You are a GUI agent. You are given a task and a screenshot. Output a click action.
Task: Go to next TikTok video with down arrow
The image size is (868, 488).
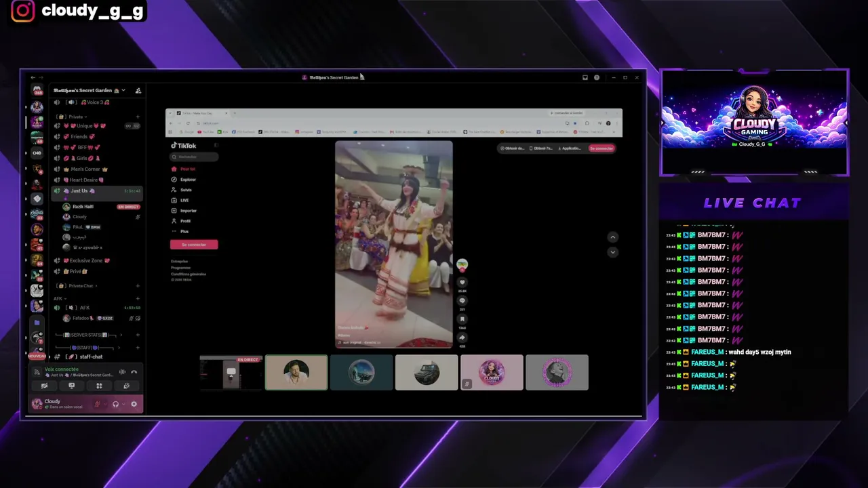(x=612, y=252)
